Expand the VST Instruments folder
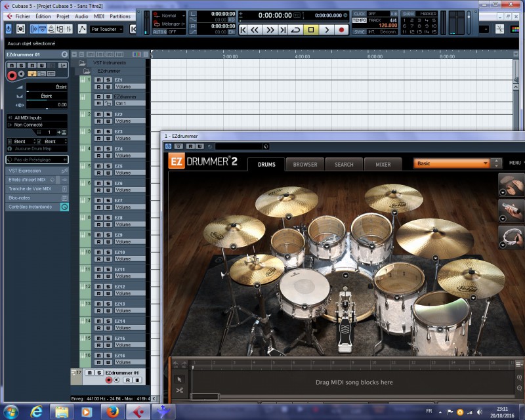 click(82, 62)
